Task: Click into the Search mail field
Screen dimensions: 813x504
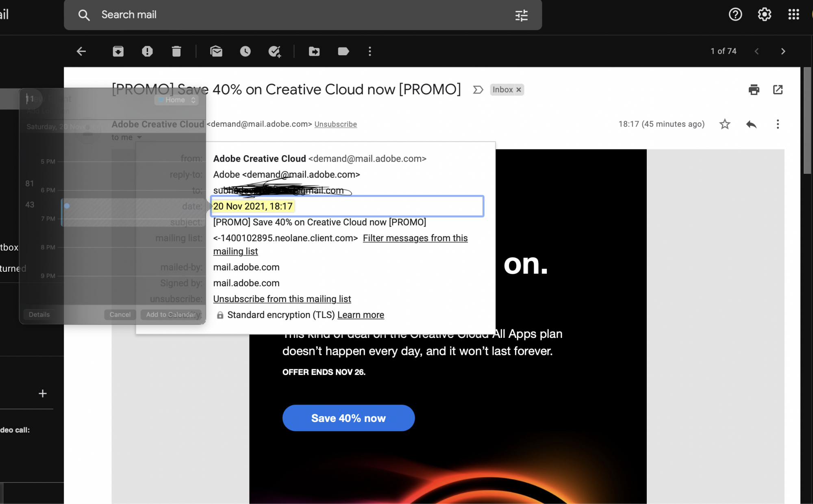Action: (285, 15)
